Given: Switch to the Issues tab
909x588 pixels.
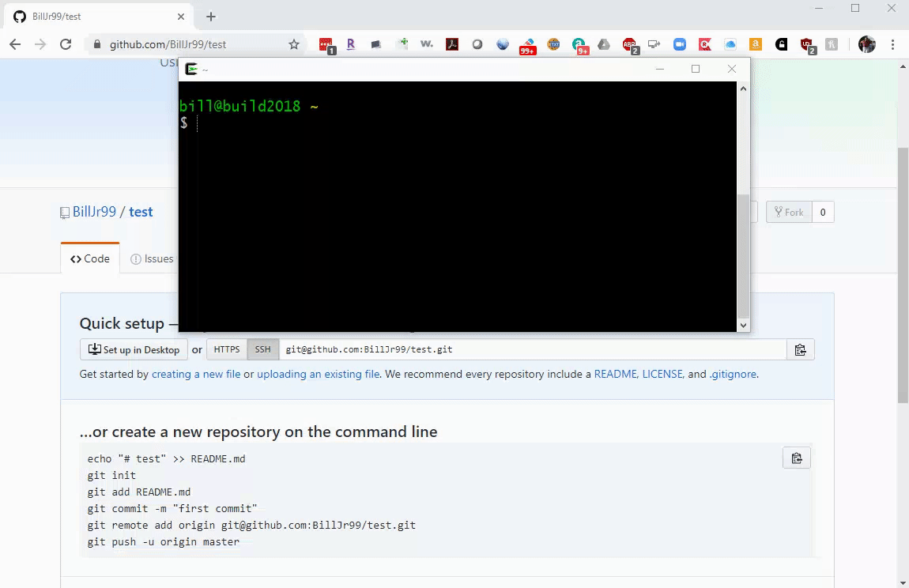Looking at the screenshot, I should [152, 258].
